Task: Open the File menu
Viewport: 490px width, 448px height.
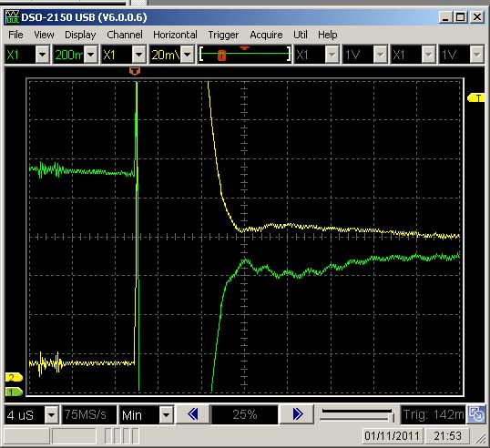Action: pyautogui.click(x=15, y=35)
